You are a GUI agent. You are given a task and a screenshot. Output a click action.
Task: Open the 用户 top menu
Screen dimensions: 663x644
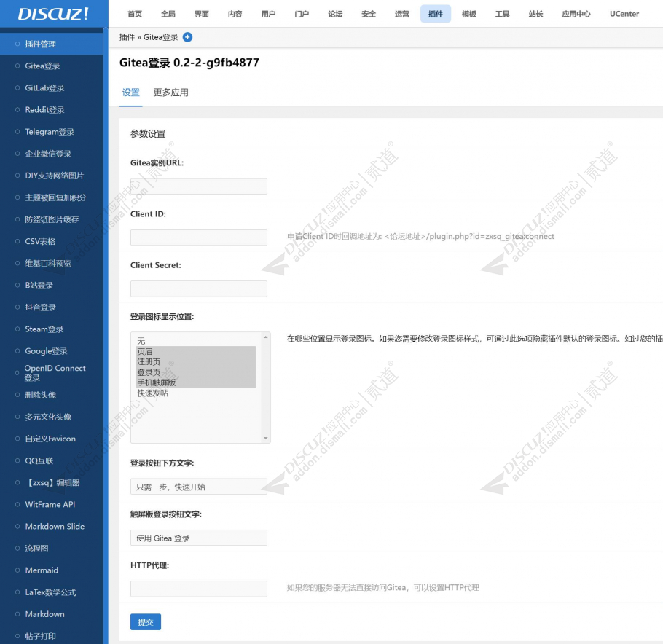pyautogui.click(x=269, y=14)
